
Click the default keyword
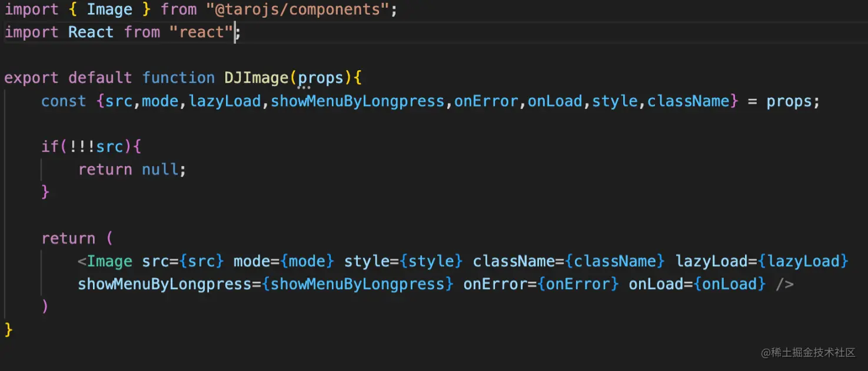pos(101,78)
